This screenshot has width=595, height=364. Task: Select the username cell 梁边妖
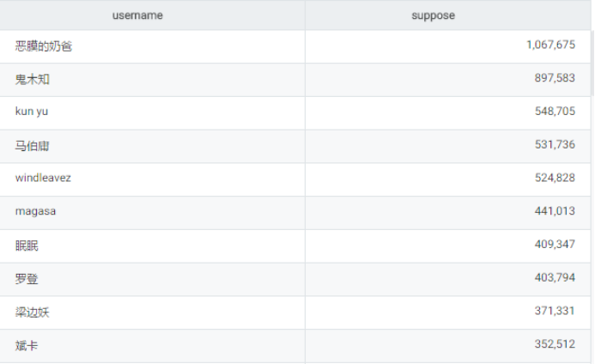[x=32, y=312]
